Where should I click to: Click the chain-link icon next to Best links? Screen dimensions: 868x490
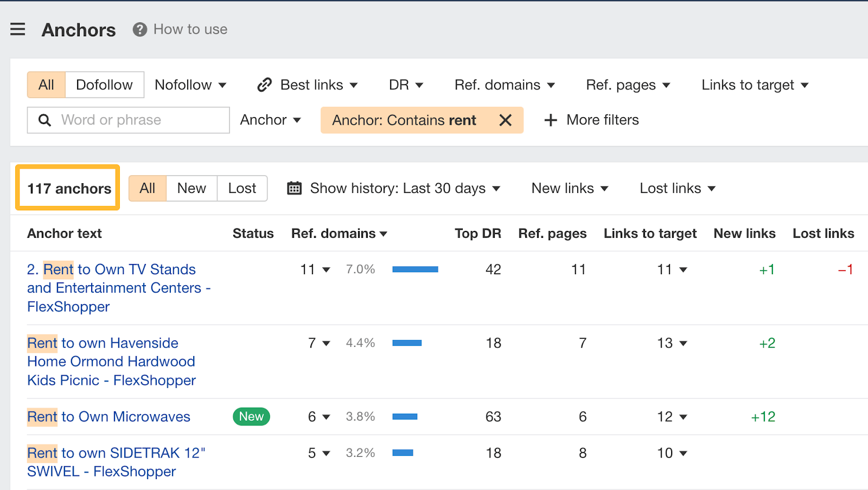click(x=264, y=85)
